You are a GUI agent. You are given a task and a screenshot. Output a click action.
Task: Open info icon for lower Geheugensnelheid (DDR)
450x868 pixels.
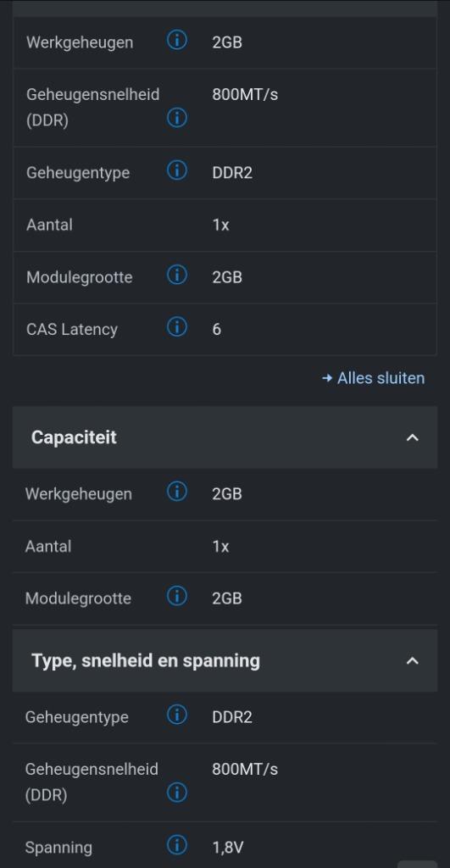point(176,793)
